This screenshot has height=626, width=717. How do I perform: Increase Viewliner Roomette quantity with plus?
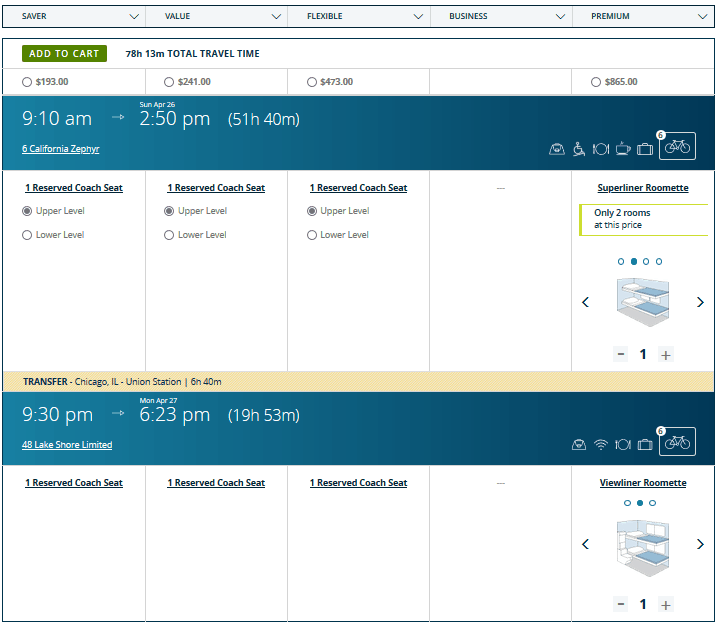click(667, 604)
